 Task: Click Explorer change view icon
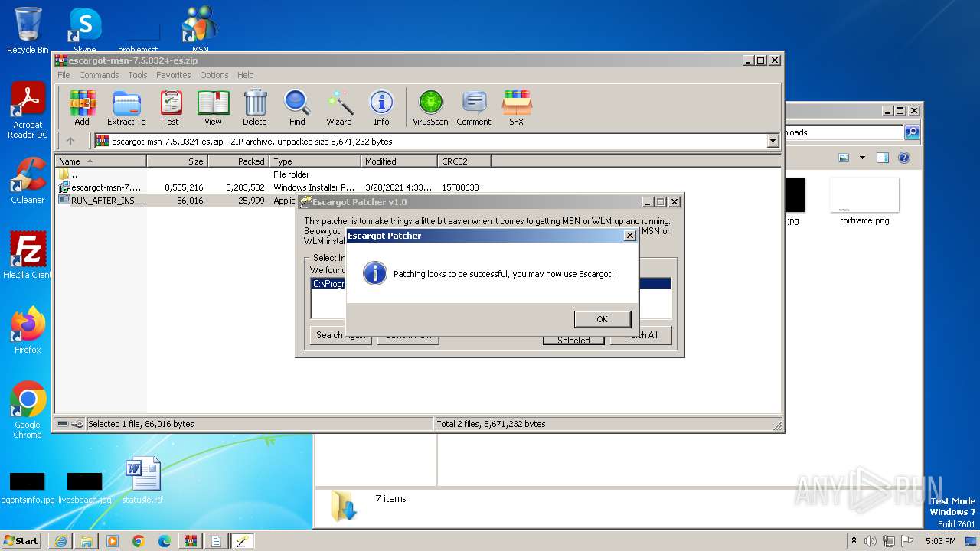click(x=844, y=158)
